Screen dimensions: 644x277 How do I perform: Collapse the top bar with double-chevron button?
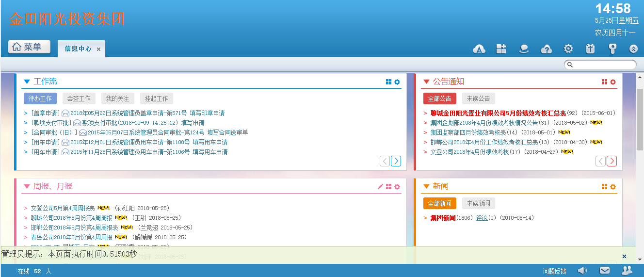point(633,49)
